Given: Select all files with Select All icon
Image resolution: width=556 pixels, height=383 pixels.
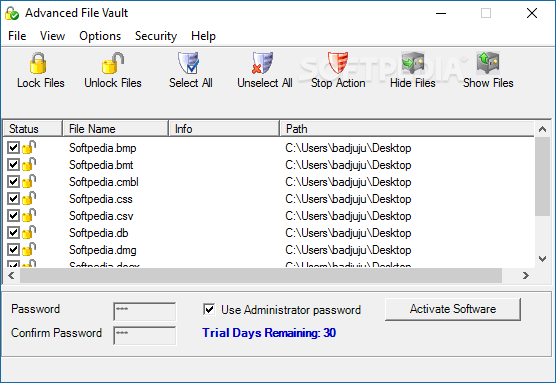Looking at the screenshot, I should pos(189,63).
